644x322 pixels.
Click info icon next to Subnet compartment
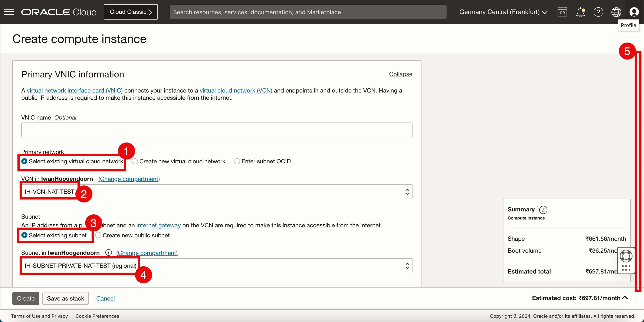click(x=108, y=253)
